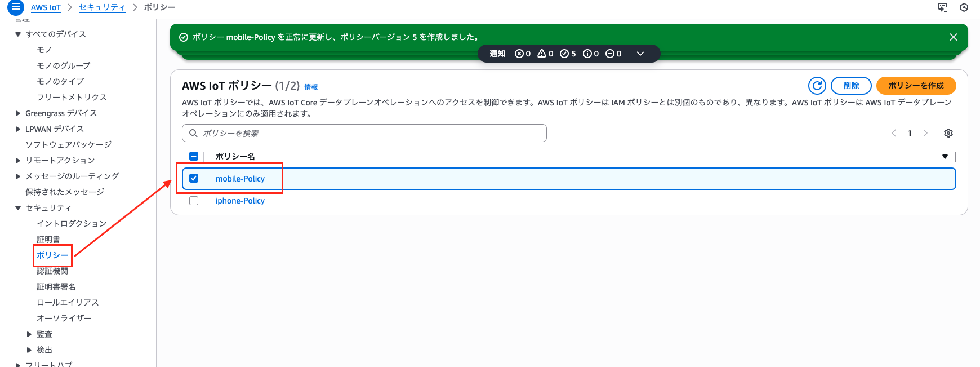
Task: Open モノのグループ in the sidebar
Action: coord(63,66)
